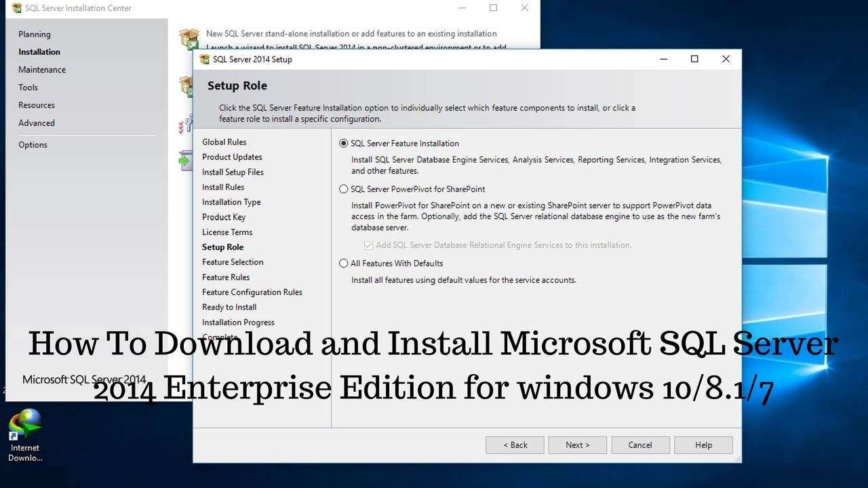Toggle Add SQL Server Database Relational Engine checkbox
Viewport: 868px width, 488px height.
point(369,245)
